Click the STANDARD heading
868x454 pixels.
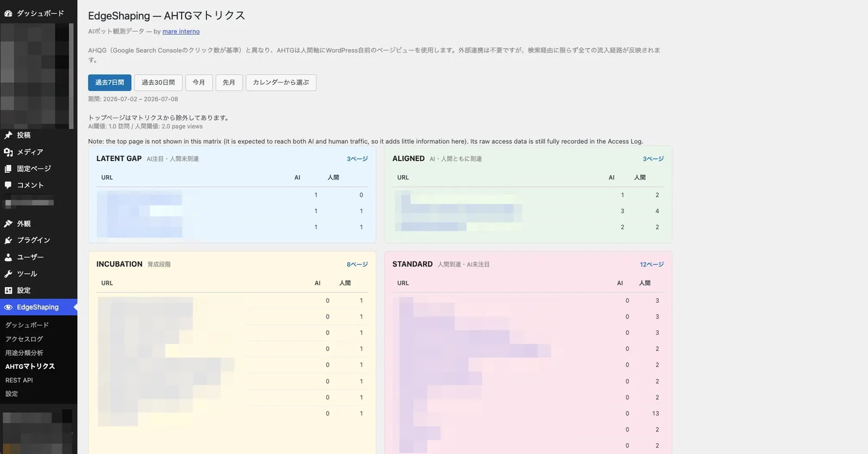tap(412, 264)
